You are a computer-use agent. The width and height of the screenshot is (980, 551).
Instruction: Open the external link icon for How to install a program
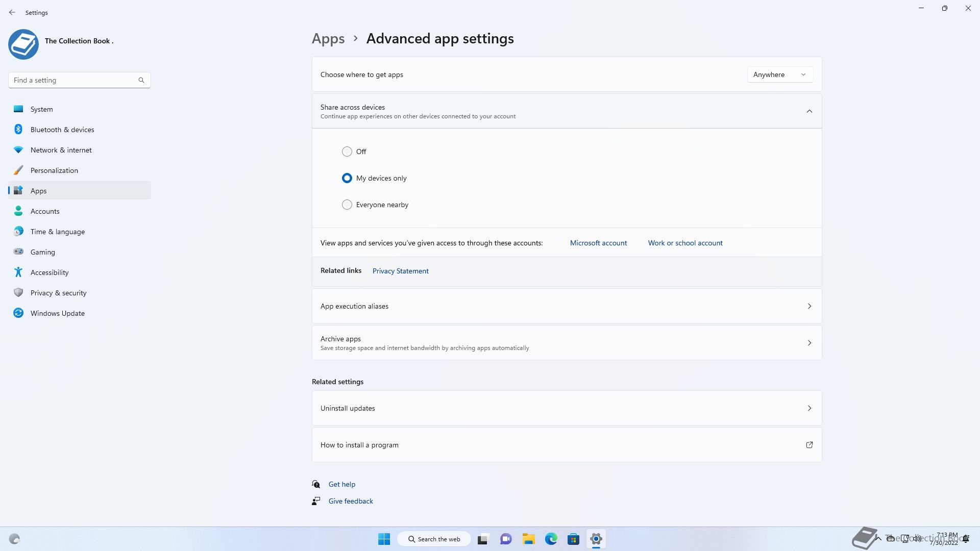coord(809,445)
